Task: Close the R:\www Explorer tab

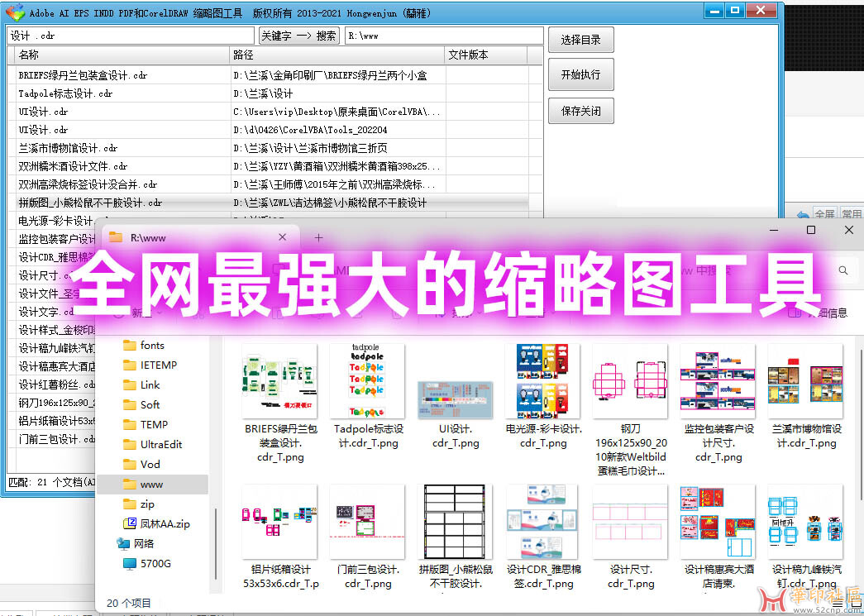Action: click(x=282, y=237)
